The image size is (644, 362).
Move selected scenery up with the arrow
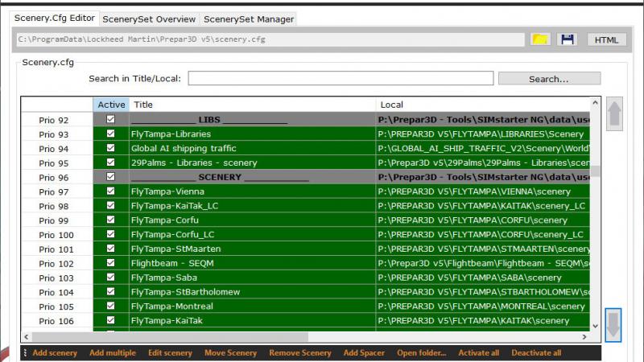[x=614, y=113]
